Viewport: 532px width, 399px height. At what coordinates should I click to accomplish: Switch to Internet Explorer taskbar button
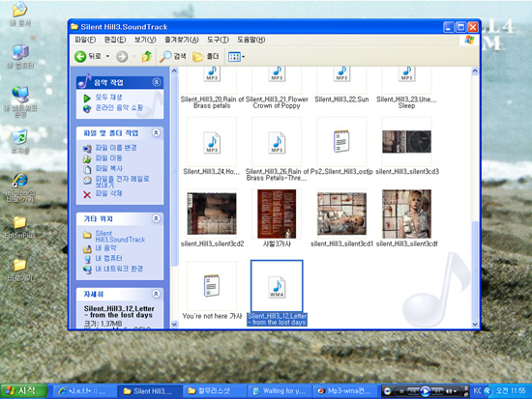pos(84,391)
